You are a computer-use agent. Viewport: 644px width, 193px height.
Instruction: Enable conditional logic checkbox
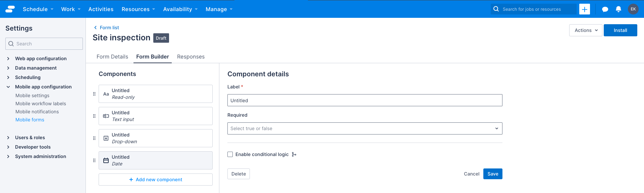(x=230, y=154)
